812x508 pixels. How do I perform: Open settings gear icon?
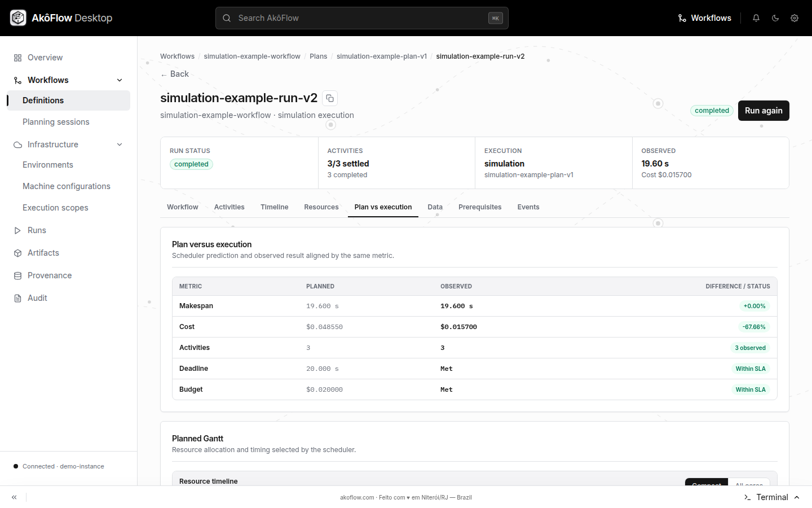[x=795, y=18]
